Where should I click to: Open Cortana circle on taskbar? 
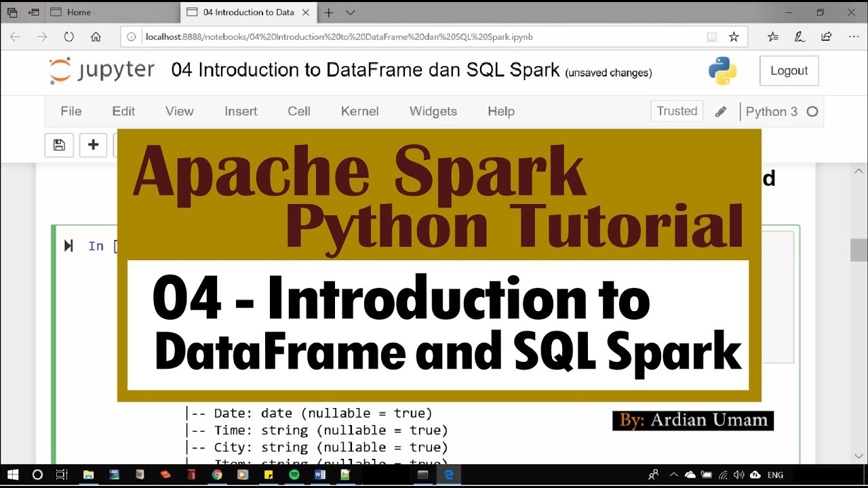click(x=37, y=475)
